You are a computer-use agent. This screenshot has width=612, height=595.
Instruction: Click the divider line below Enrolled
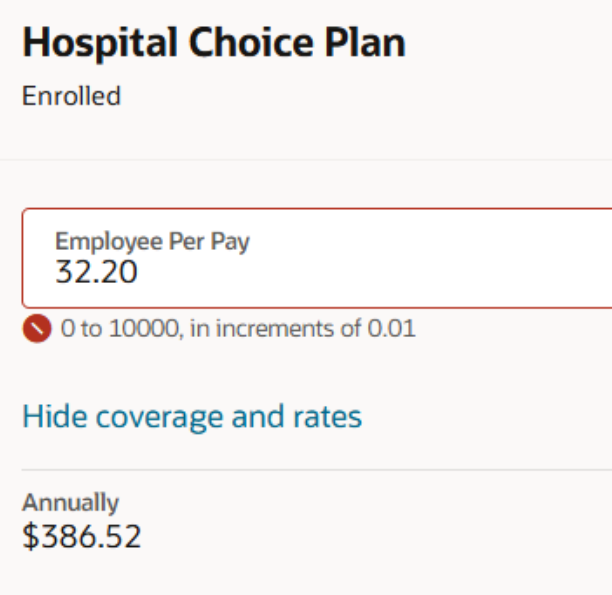306,160
